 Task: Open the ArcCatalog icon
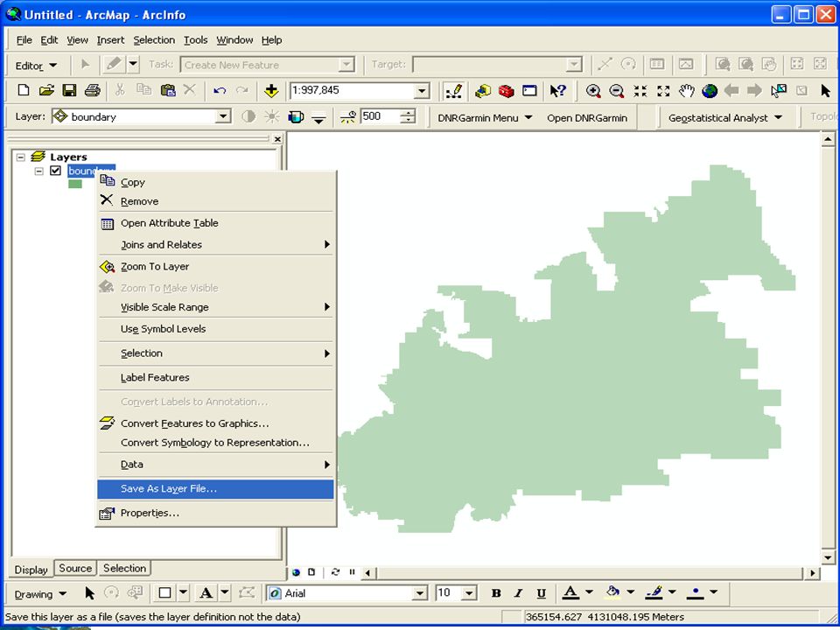click(483, 91)
